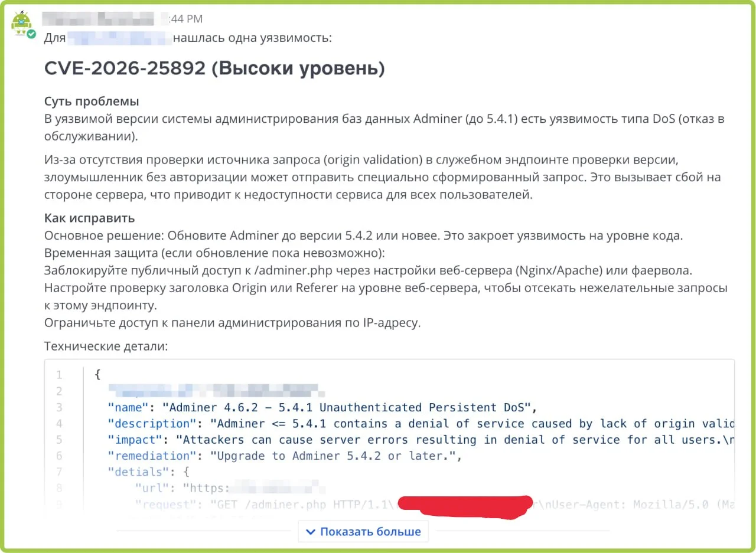Expand message with Показать больше button
Screen dimensions: 756x553
[363, 532]
